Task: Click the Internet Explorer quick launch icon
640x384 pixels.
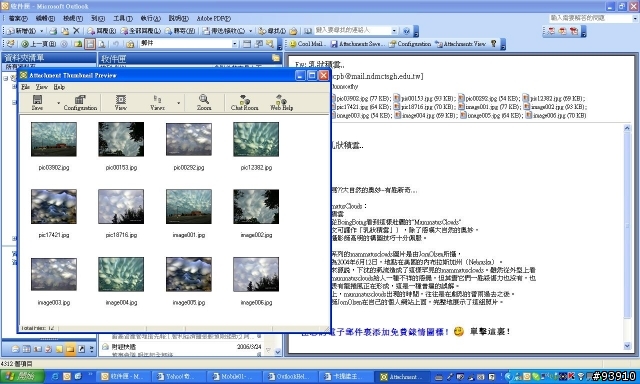Action: (x=54, y=377)
